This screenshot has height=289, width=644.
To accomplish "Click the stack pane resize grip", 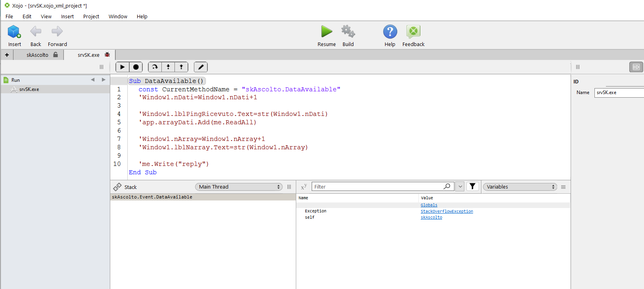I will coord(289,187).
